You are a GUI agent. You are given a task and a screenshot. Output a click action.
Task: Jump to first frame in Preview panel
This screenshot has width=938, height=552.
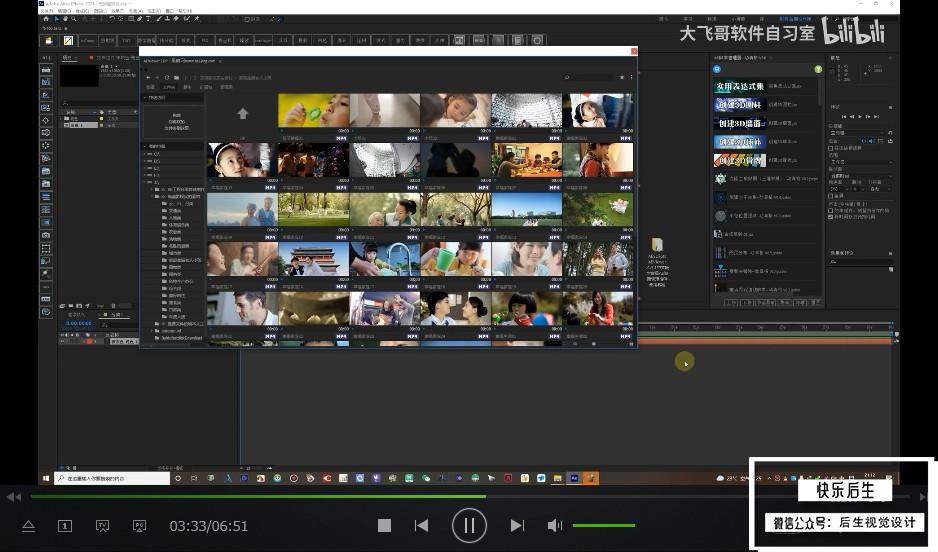843,117
